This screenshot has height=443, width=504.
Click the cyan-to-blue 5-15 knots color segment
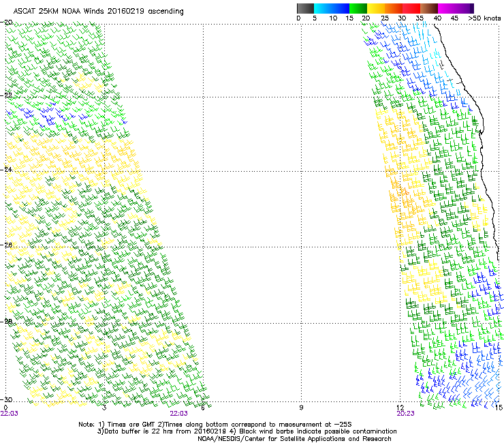click(x=332, y=8)
